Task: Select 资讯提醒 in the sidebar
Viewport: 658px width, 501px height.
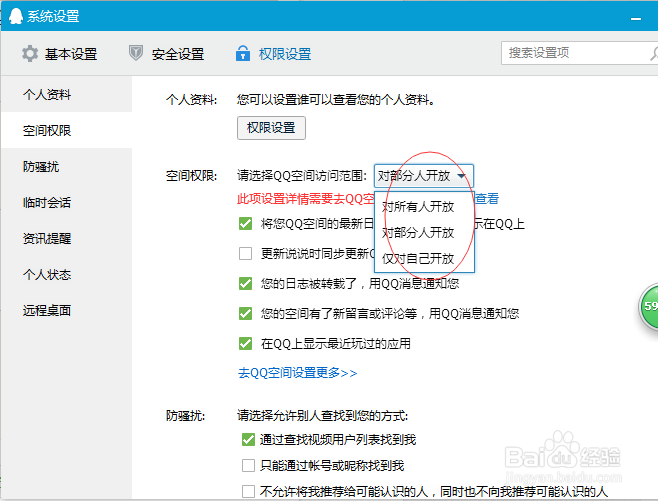Action: pyautogui.click(x=66, y=239)
